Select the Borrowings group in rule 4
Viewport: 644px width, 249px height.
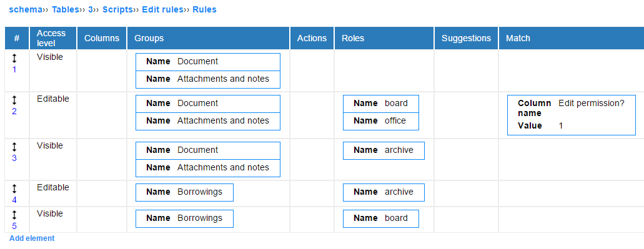tap(184, 192)
